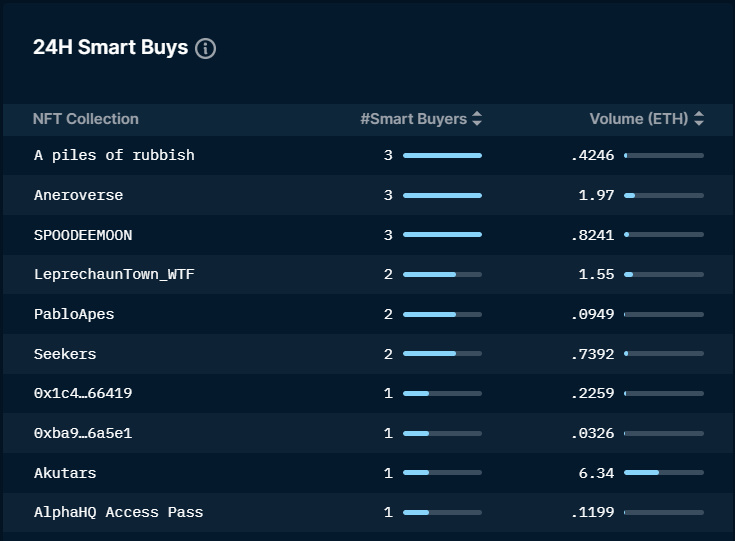The image size is (735, 541).
Task: Open the A piles of rubbish collection
Action: (x=114, y=155)
